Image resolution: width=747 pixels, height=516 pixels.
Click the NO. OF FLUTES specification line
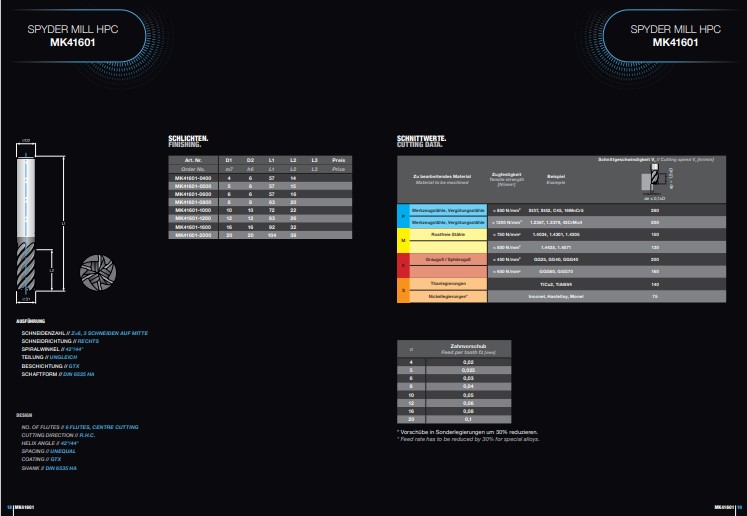pos(80,427)
